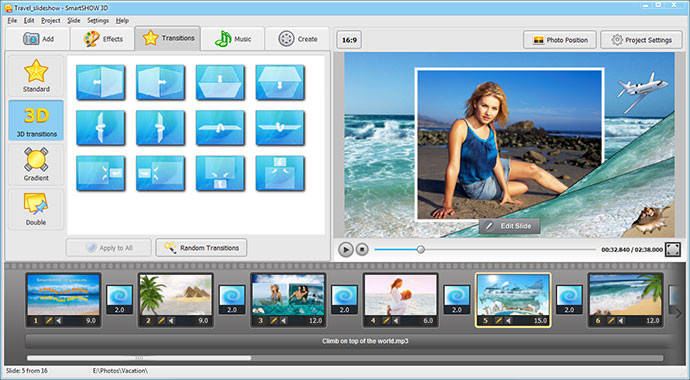This screenshot has width=690, height=380.
Task: Click the playback progress slider handle
Action: click(421, 249)
